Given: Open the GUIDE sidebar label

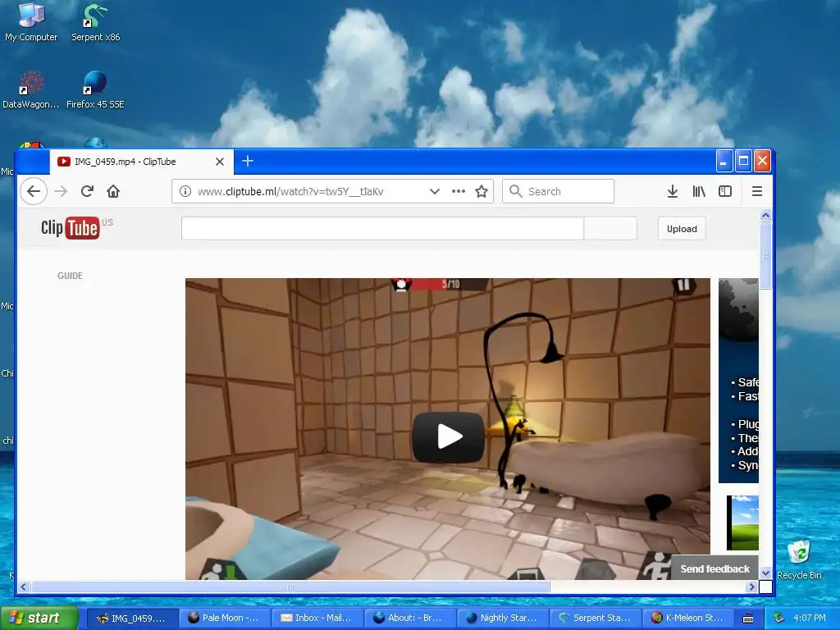Looking at the screenshot, I should pyautogui.click(x=71, y=276).
